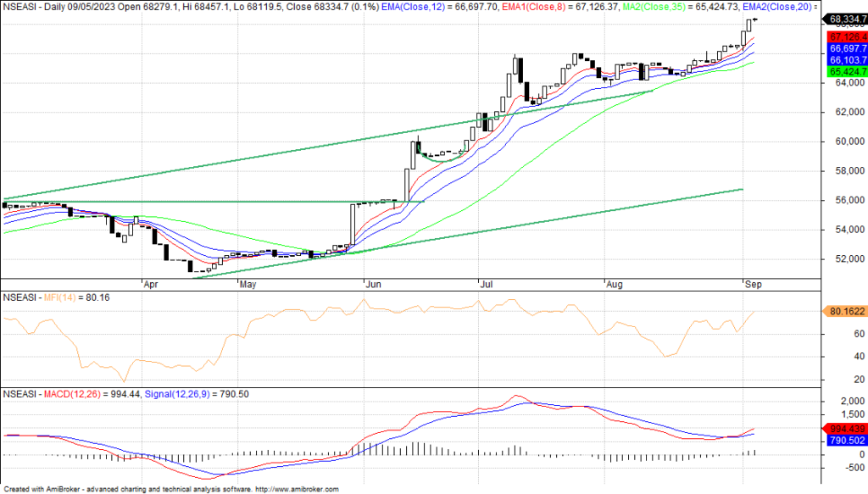Select the latest candlestick at chart's right edge
This screenshot has width=868, height=494.
coord(754,19)
